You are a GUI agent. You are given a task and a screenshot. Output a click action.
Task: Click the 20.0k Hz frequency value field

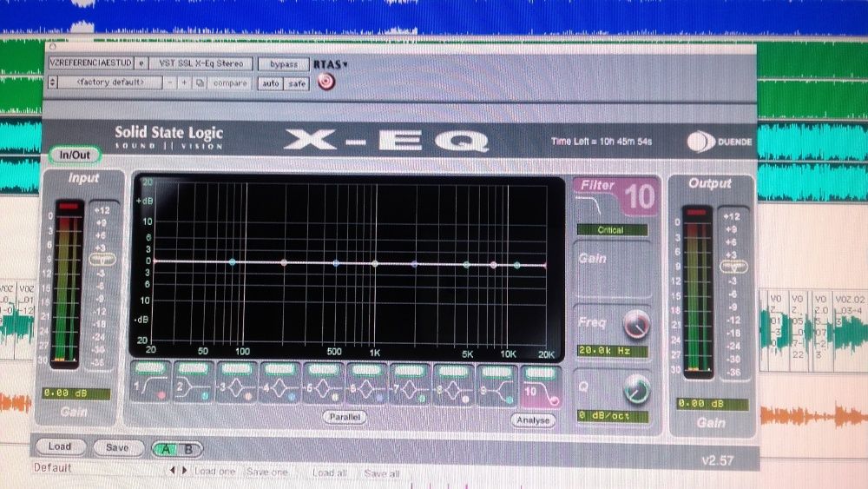(x=612, y=351)
